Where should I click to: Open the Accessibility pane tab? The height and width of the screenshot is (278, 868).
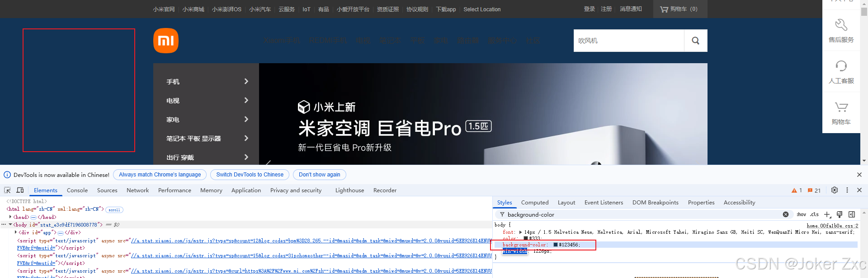coord(739,203)
